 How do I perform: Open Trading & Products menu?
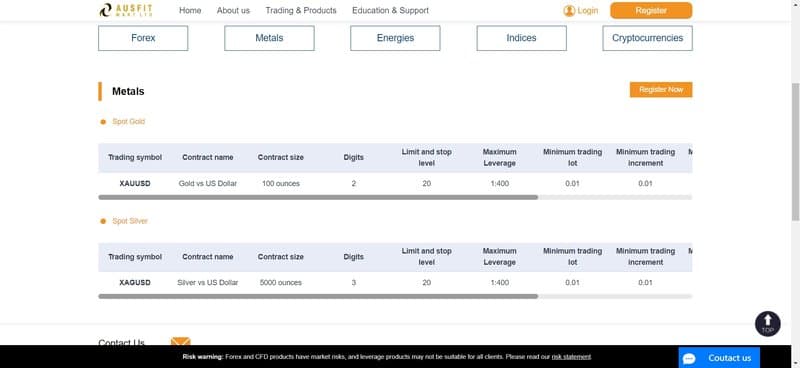tap(301, 10)
